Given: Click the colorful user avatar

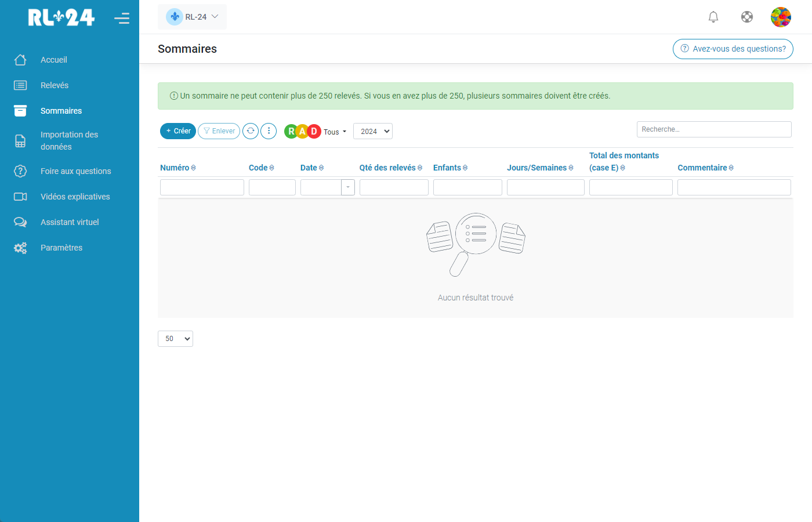Looking at the screenshot, I should click(x=781, y=17).
